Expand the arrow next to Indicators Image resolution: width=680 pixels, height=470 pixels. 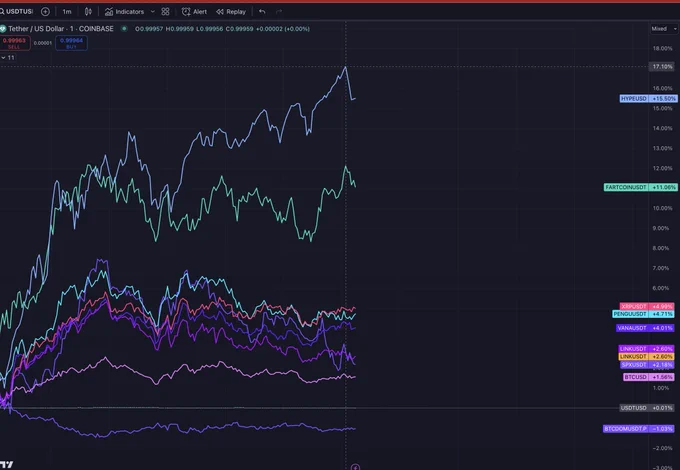152,12
